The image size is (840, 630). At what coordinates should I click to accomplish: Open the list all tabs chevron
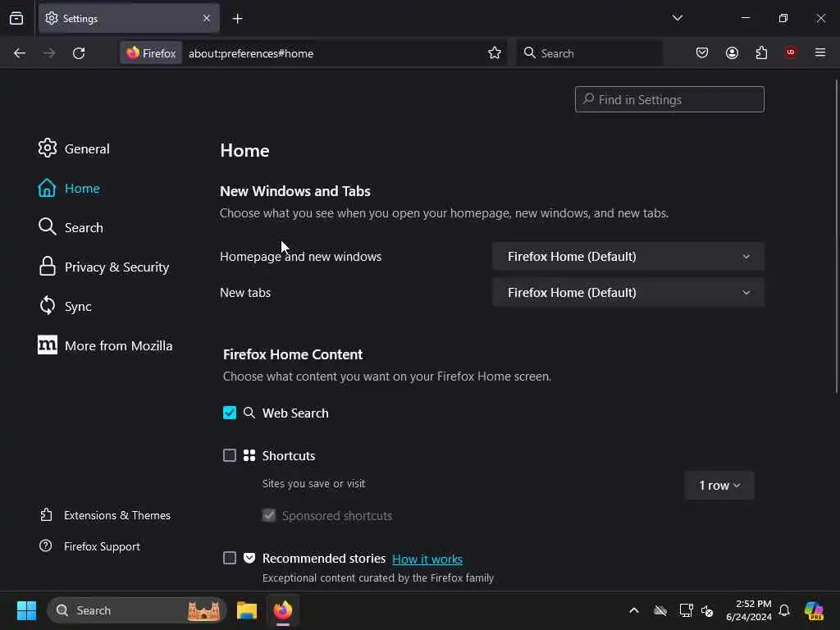pos(677,18)
